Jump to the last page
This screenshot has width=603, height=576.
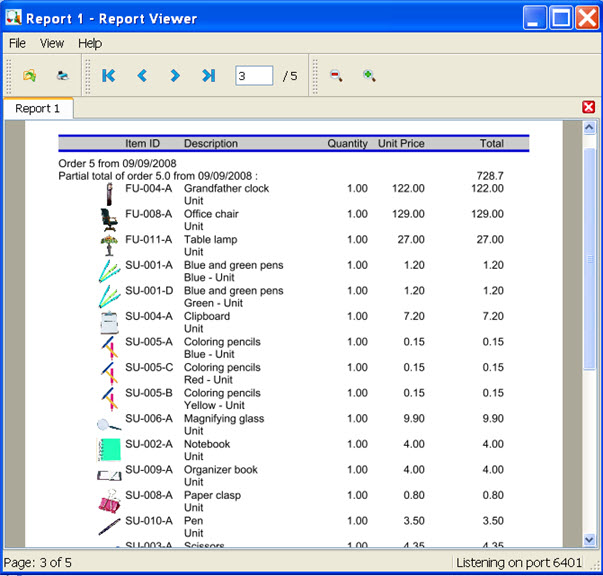208,75
